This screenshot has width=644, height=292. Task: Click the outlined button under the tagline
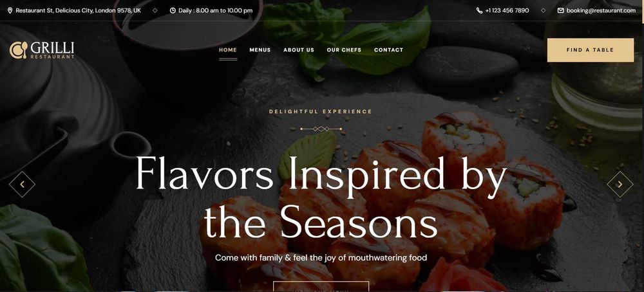[x=321, y=287]
